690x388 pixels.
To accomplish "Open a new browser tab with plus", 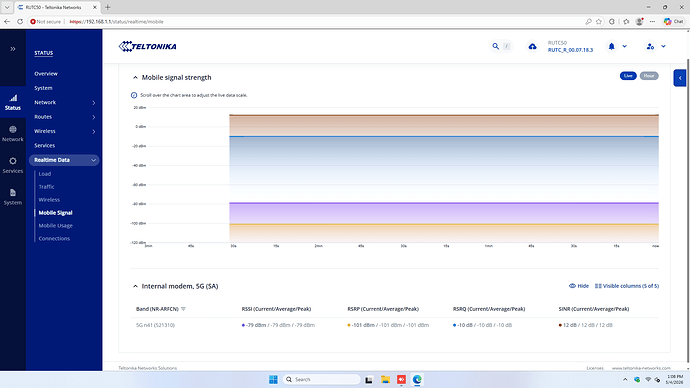I will [107, 7].
